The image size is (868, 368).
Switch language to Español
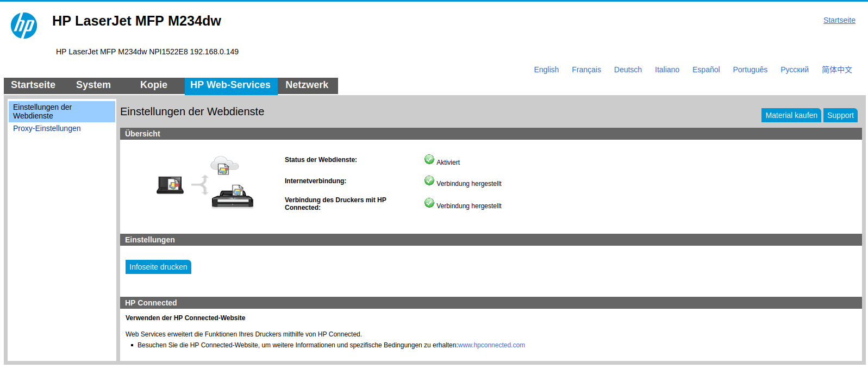(x=706, y=70)
